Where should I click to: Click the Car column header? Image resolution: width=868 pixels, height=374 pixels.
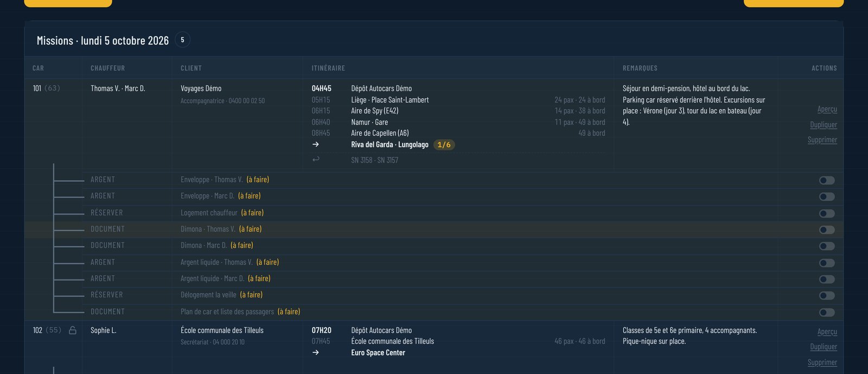coord(38,68)
